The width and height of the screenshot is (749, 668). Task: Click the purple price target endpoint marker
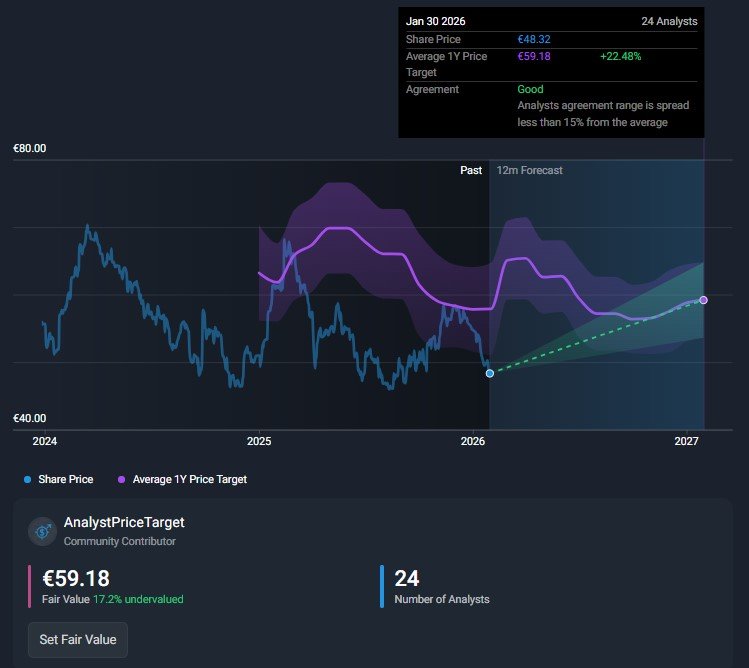click(704, 300)
